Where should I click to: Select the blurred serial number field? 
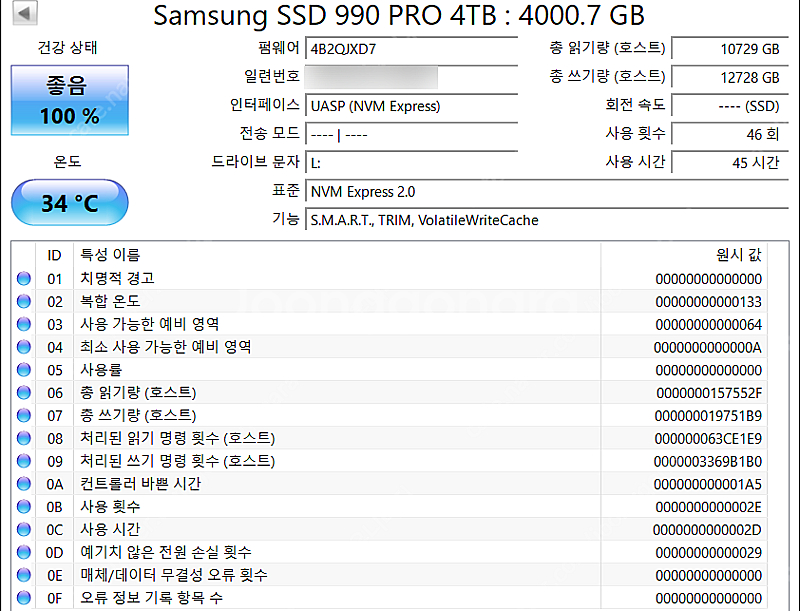point(371,78)
